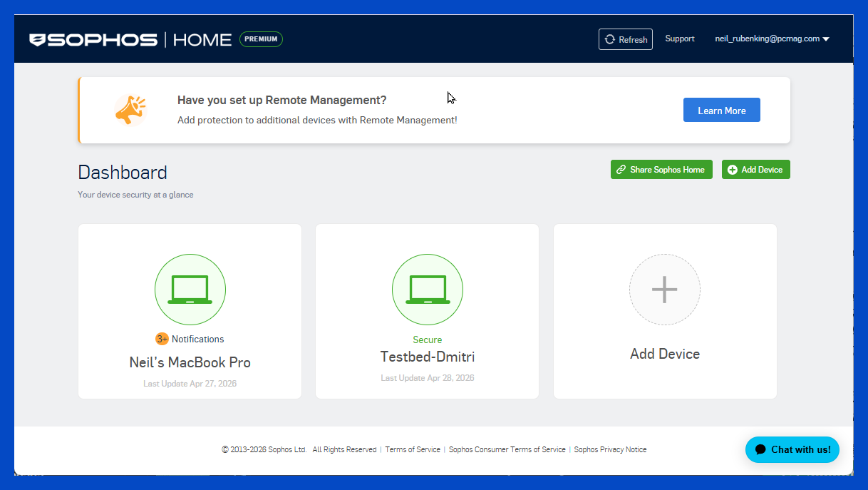Click the HOME wordmark in header
Screen dimensions: 868x490
click(x=202, y=40)
